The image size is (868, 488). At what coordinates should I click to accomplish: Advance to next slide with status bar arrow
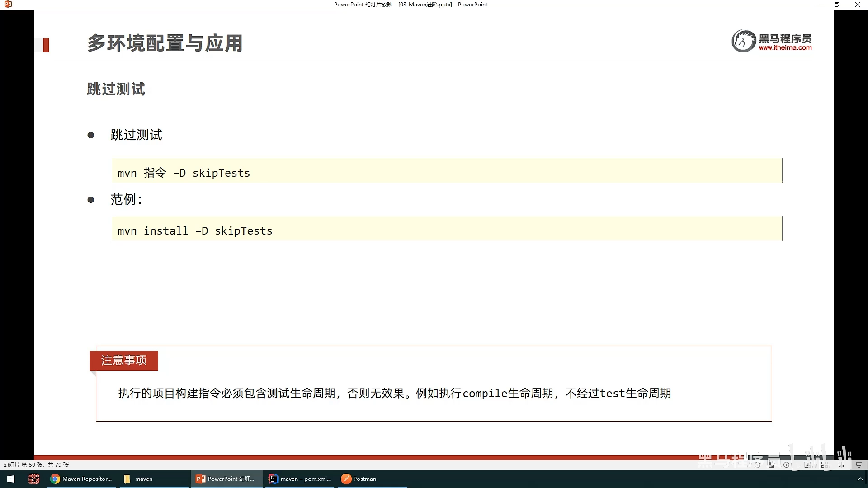tap(786, 465)
